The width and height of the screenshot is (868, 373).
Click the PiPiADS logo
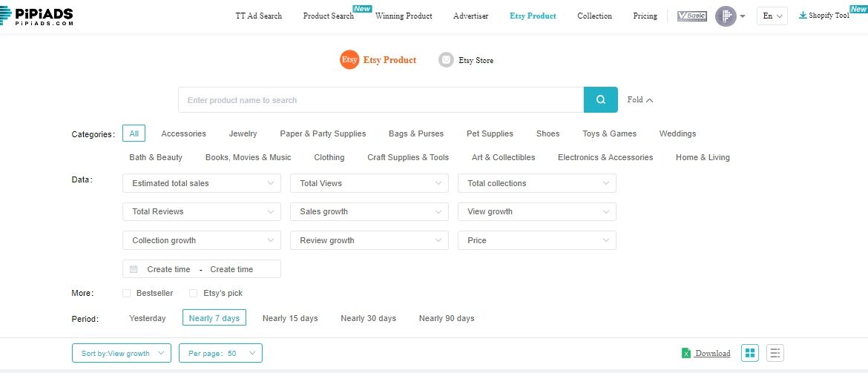tap(36, 16)
